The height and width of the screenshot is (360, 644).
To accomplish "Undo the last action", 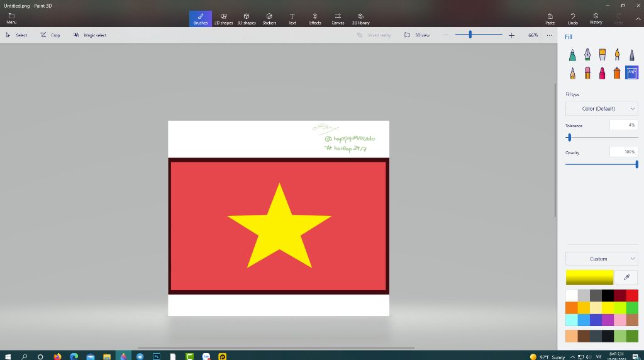I will click(x=572, y=19).
